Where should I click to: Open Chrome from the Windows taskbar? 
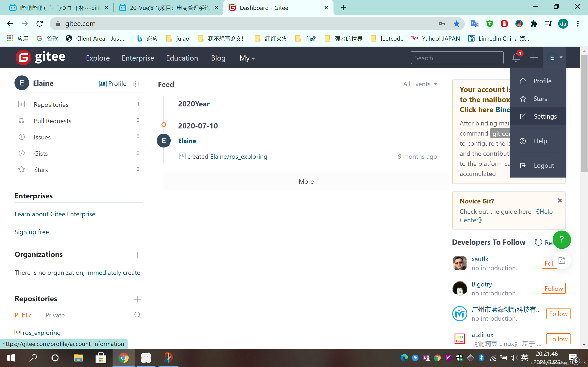tap(123, 358)
